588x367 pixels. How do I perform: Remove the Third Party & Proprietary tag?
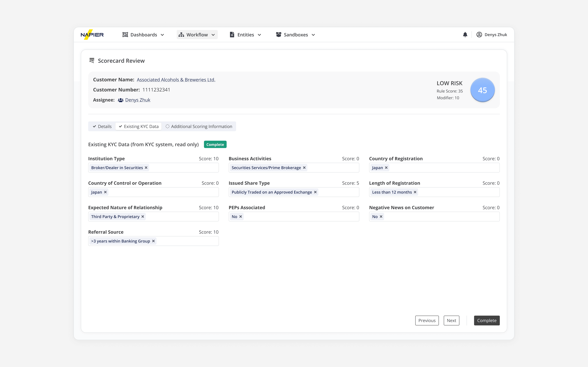(143, 217)
